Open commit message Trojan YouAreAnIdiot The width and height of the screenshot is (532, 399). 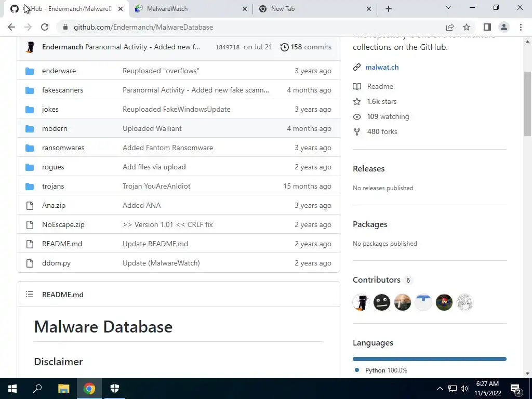156,187
